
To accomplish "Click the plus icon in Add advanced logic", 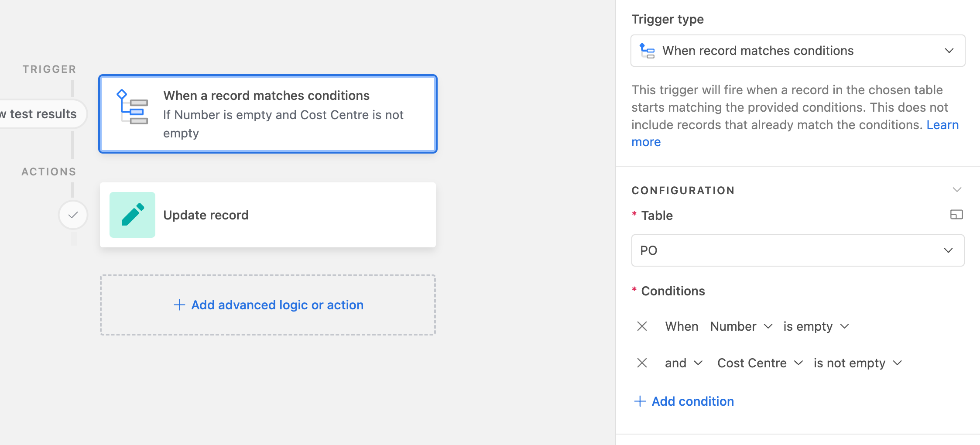I will (179, 305).
